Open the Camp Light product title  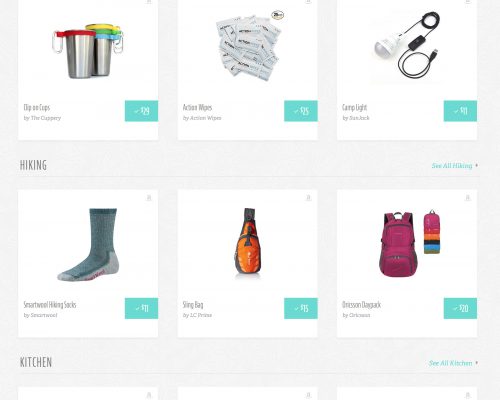coord(354,108)
